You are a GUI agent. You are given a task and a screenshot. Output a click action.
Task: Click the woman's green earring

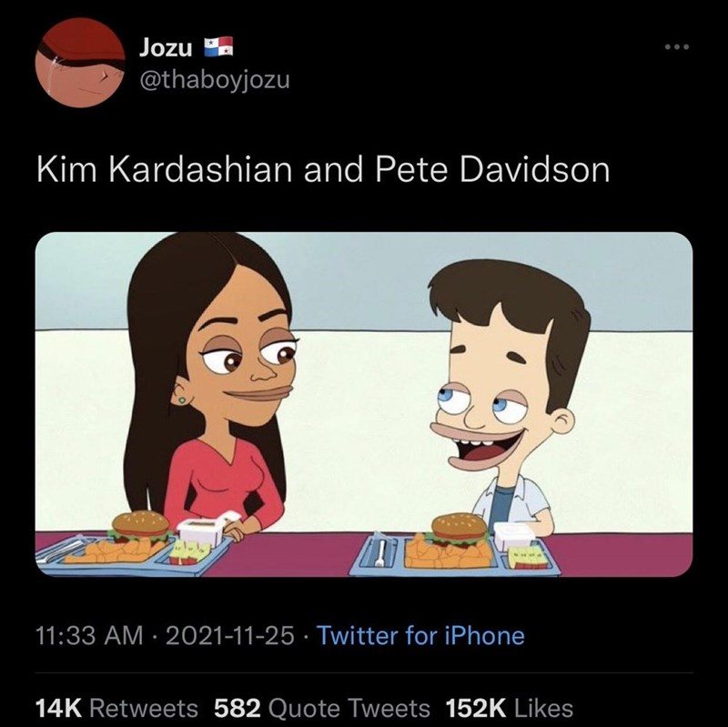[x=183, y=399]
